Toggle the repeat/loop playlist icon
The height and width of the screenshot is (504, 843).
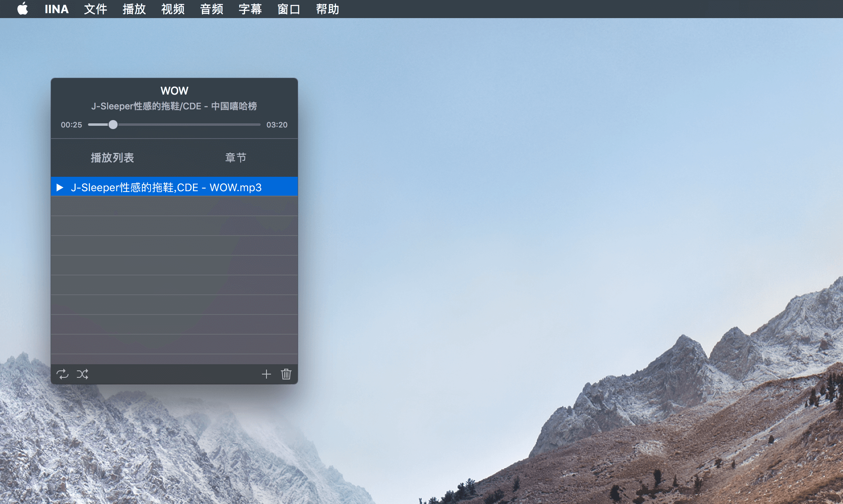63,374
